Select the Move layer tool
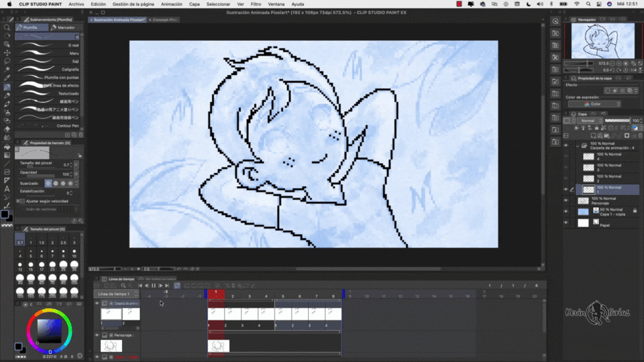Image resolution: width=644 pixels, height=362 pixels. point(7,52)
